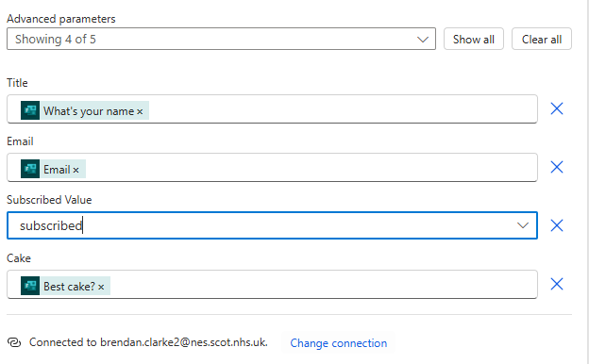The image size is (589, 364).
Task: Focus the Email input field
Action: (x=272, y=167)
